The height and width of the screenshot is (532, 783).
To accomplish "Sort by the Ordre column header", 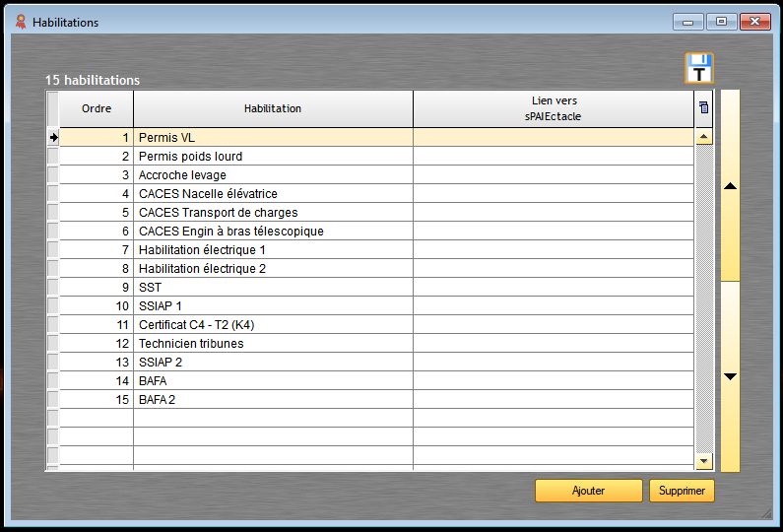I will (x=97, y=108).
